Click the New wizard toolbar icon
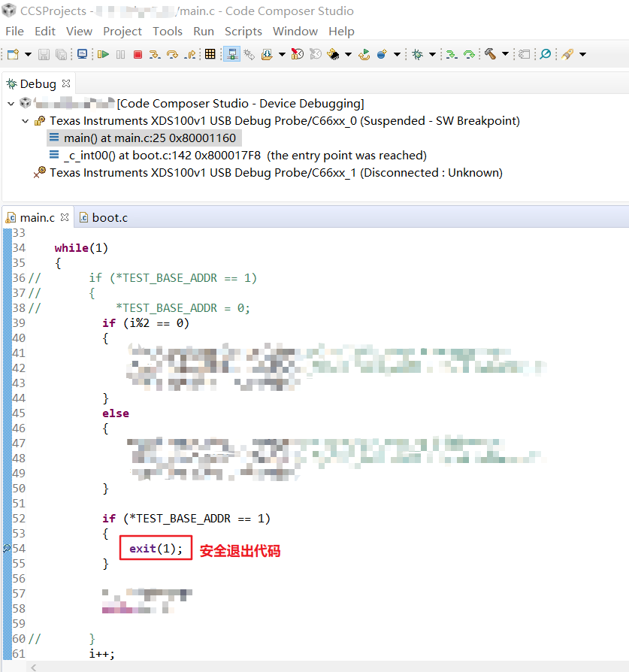This screenshot has height=672, width=629. click(13, 54)
